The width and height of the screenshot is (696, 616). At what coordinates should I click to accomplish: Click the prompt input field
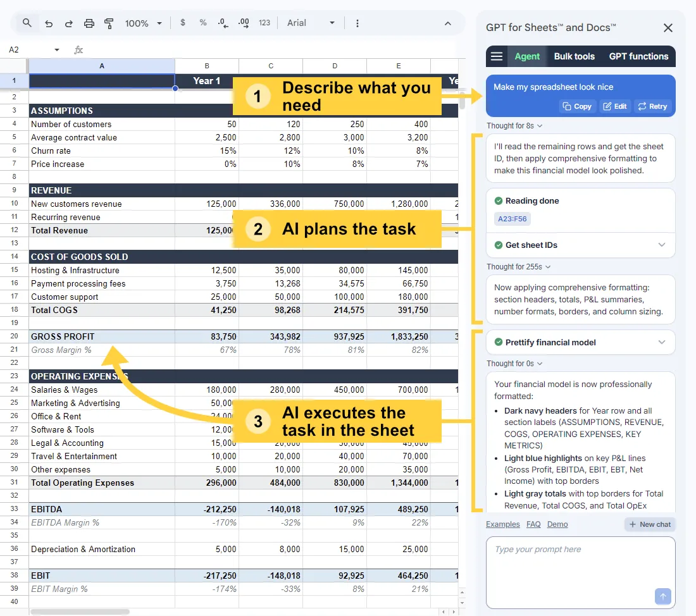click(x=580, y=569)
